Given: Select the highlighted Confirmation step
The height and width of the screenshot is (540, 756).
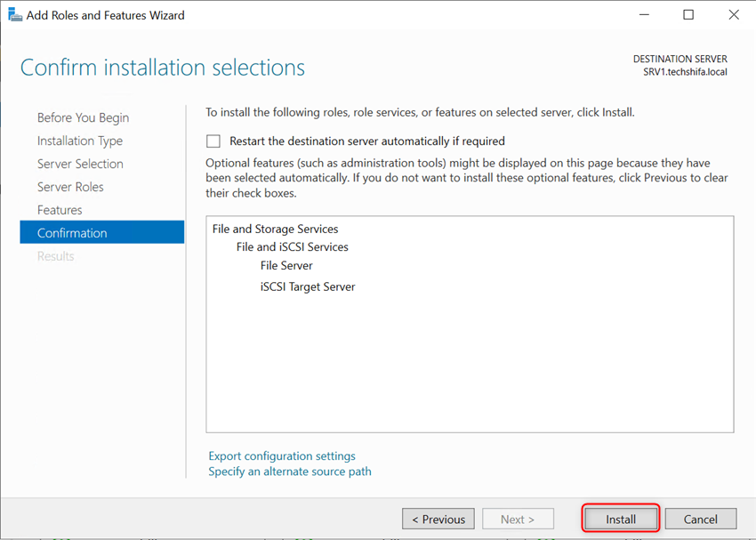Looking at the screenshot, I should pyautogui.click(x=74, y=232).
